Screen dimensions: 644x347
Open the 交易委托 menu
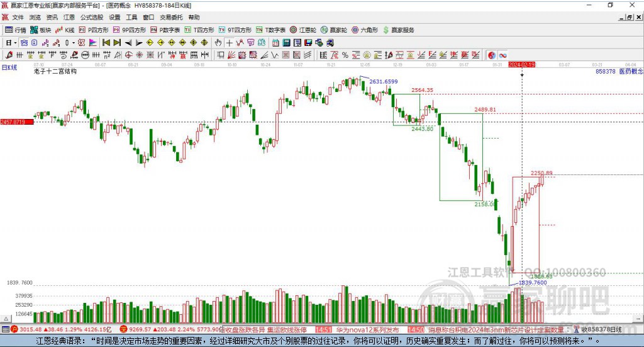[171, 17]
